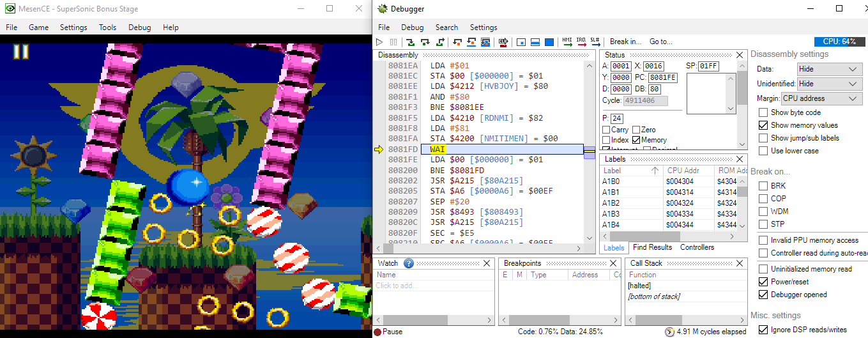Image resolution: width=868 pixels, height=338 pixels.
Task: Close the Breakpoints panel
Action: 614,263
